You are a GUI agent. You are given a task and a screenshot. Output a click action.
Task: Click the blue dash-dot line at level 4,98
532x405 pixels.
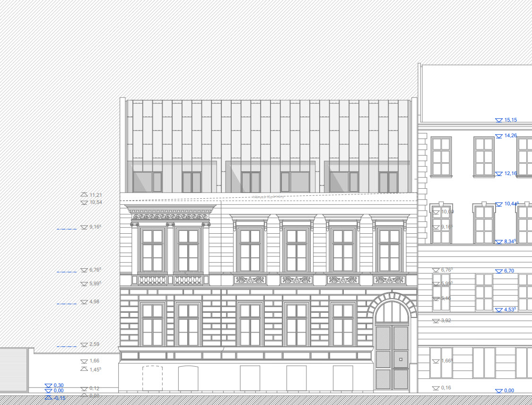click(67, 304)
